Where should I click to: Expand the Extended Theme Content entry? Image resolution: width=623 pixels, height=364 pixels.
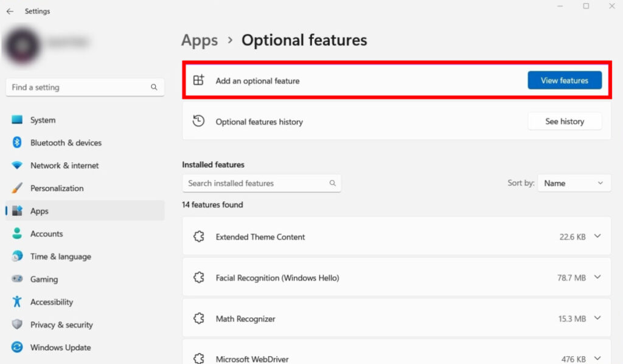[x=597, y=237]
